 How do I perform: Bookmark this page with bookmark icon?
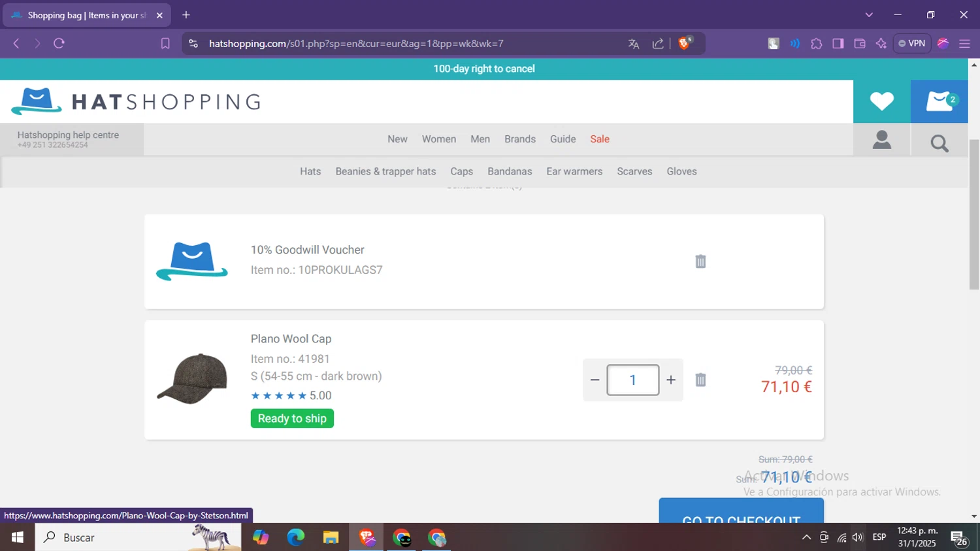pos(165,43)
